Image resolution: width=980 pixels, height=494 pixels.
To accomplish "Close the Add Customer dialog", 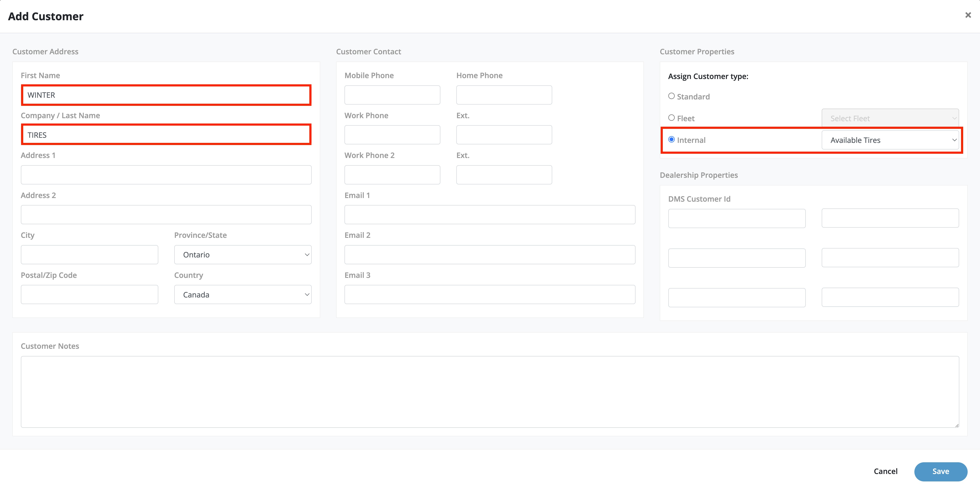I will click(968, 15).
